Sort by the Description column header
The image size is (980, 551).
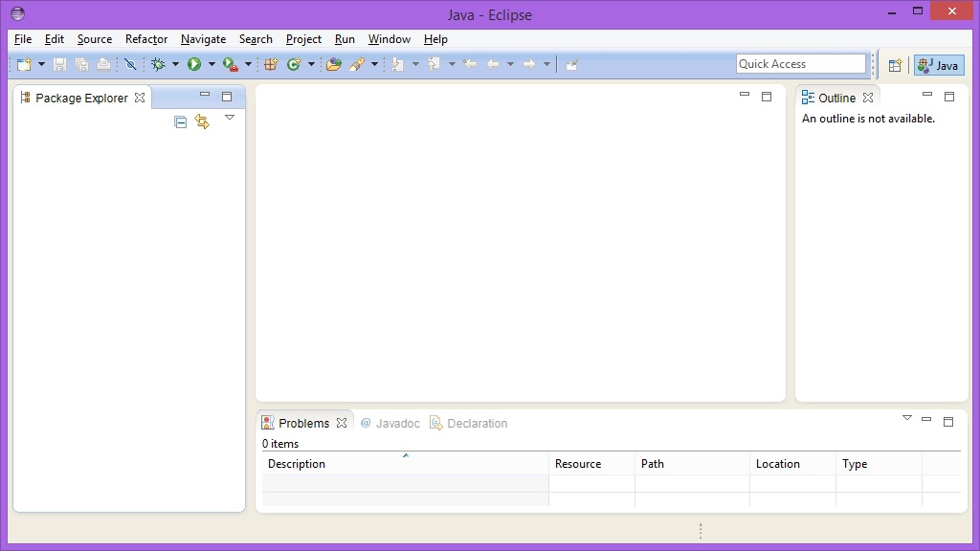coord(405,464)
